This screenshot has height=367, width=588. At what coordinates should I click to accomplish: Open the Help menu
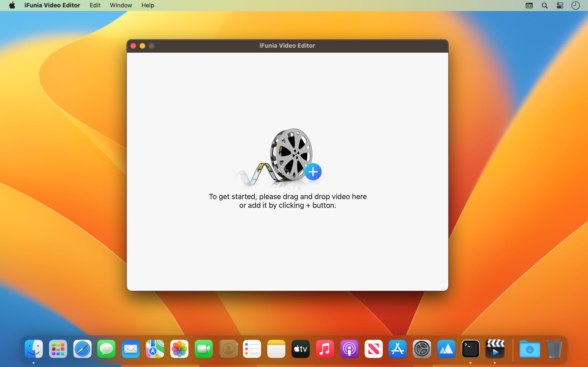pyautogui.click(x=148, y=5)
